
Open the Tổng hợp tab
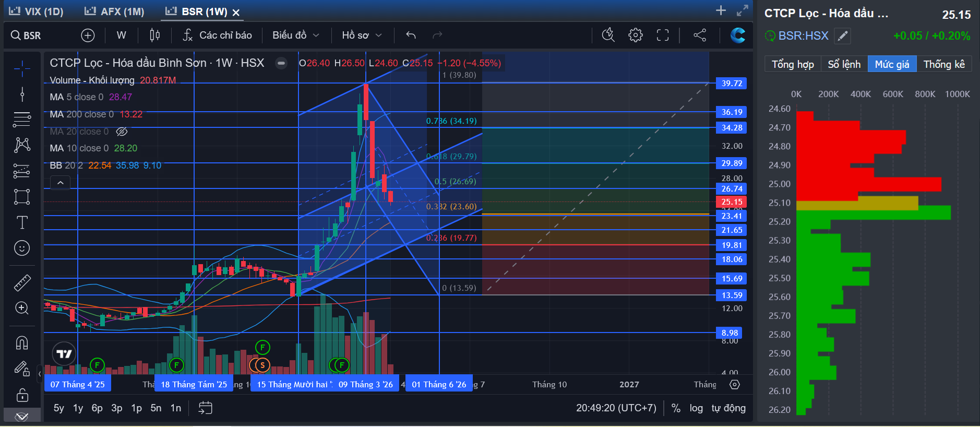[x=793, y=64]
